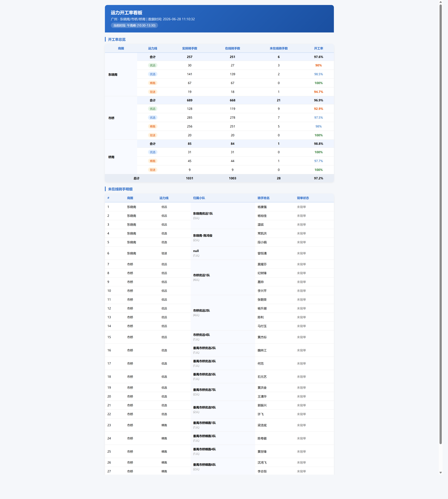The width and height of the screenshot is (448, 499).
Task: Select the 蜂跑 tag in 市桥 group
Action: [x=153, y=126]
